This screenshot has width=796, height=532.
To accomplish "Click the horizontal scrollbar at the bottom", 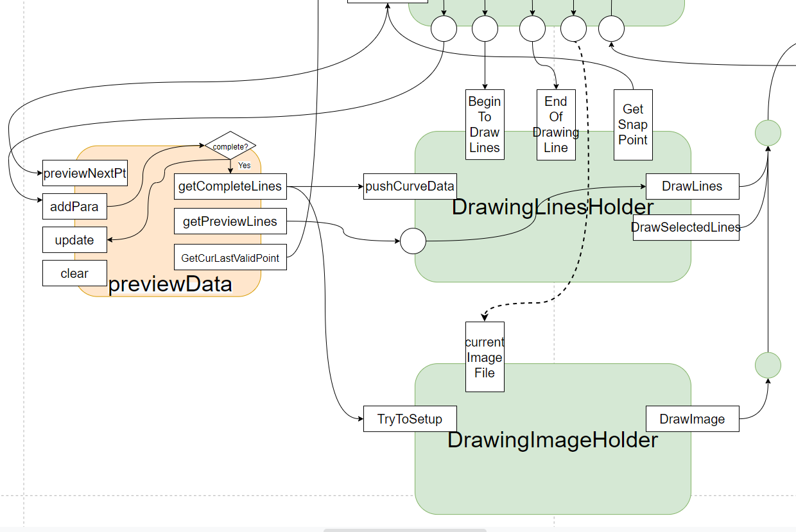I will click(x=404, y=530).
